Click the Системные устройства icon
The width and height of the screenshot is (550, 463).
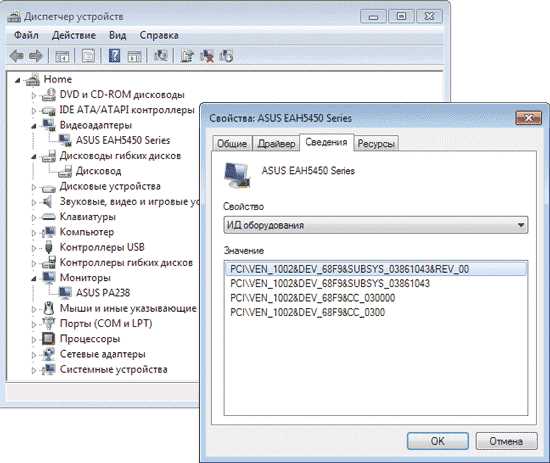(x=48, y=369)
